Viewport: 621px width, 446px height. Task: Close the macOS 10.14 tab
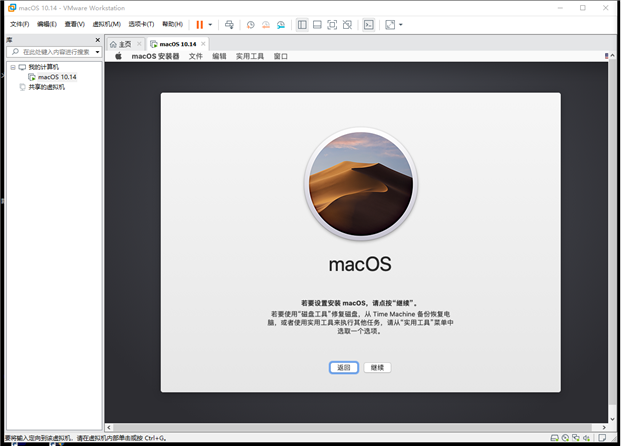[x=203, y=44]
